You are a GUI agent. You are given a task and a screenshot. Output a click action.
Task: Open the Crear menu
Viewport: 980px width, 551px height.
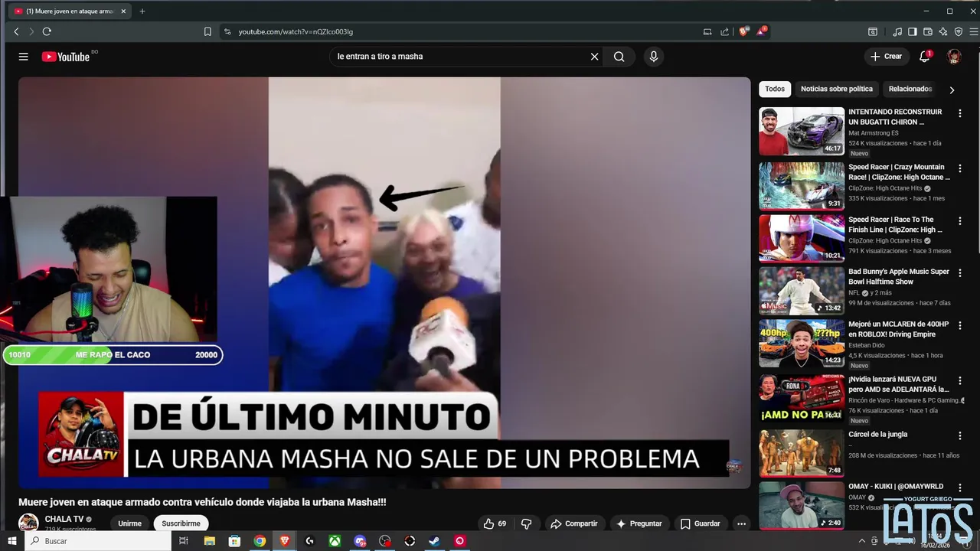click(x=886, y=57)
